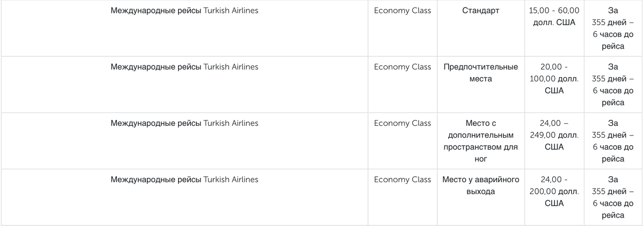
Task: Click Economy Class in emergency exit row
Action: tap(402, 179)
